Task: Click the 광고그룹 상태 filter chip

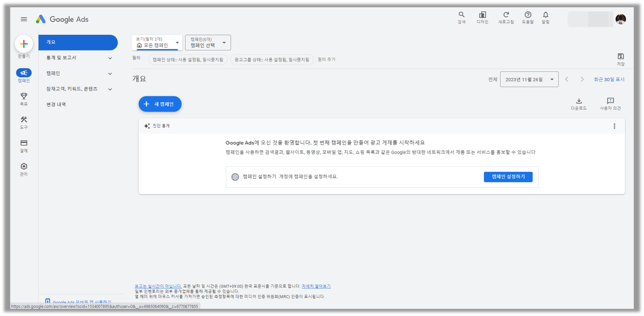Action: click(272, 60)
